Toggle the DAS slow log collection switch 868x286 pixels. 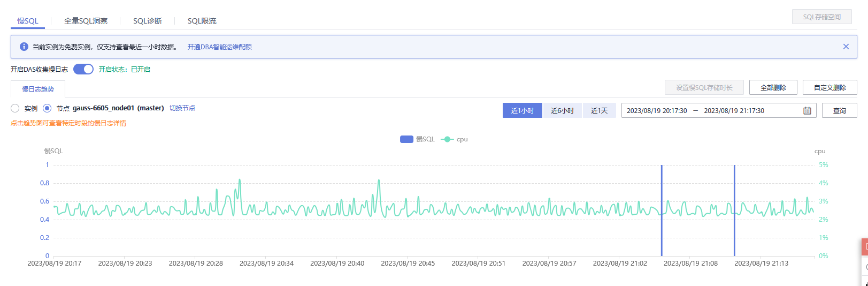tap(83, 69)
